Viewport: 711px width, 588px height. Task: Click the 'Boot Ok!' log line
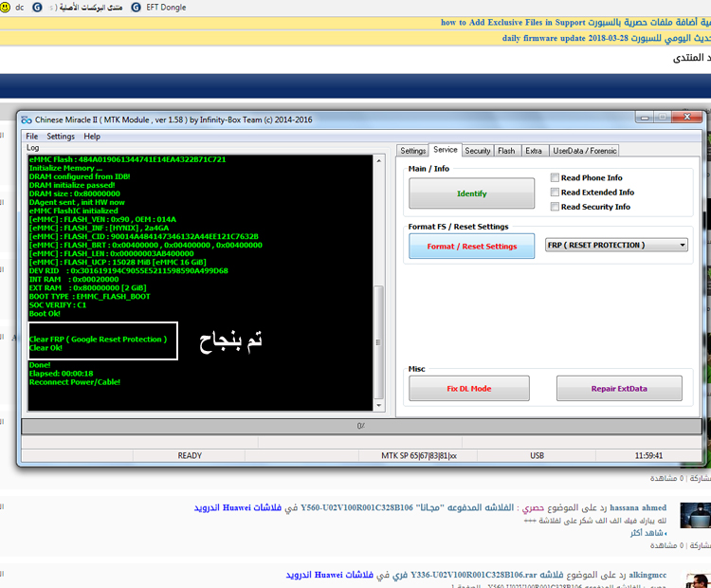pyautogui.click(x=45, y=314)
